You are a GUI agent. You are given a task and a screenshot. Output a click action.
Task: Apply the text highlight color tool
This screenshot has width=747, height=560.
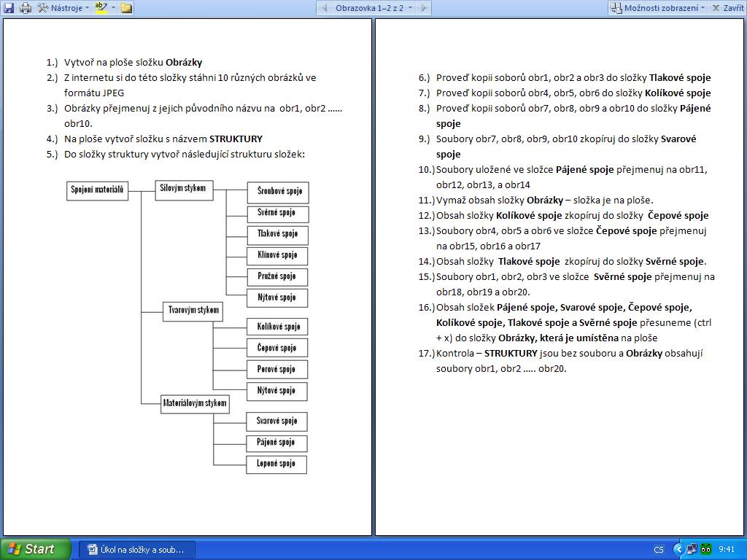101,7
